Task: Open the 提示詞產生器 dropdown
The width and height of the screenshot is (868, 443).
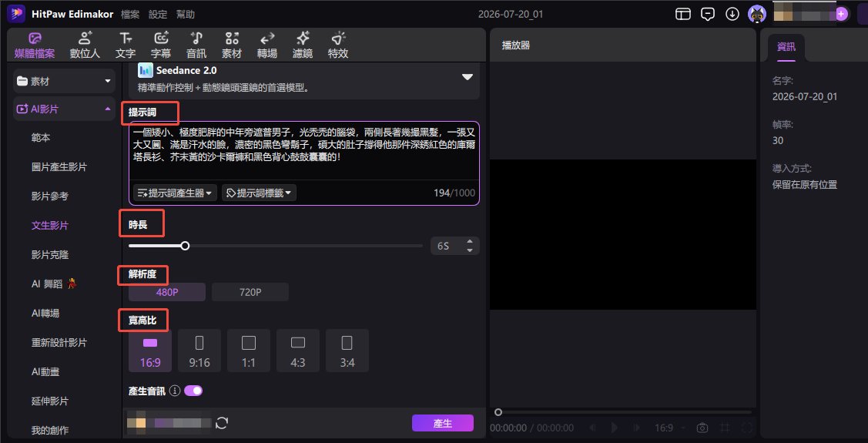Action: (175, 193)
